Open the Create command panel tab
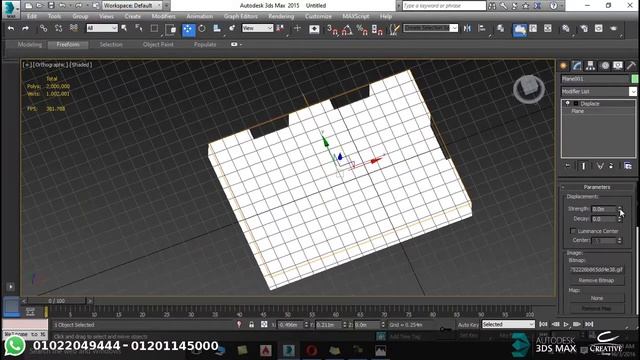The height and width of the screenshot is (360, 640). 564,66
